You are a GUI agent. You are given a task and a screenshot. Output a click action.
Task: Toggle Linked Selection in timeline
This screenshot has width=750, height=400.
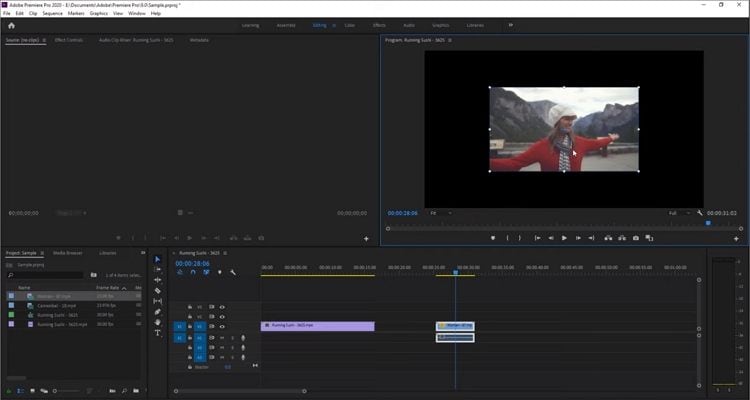206,272
